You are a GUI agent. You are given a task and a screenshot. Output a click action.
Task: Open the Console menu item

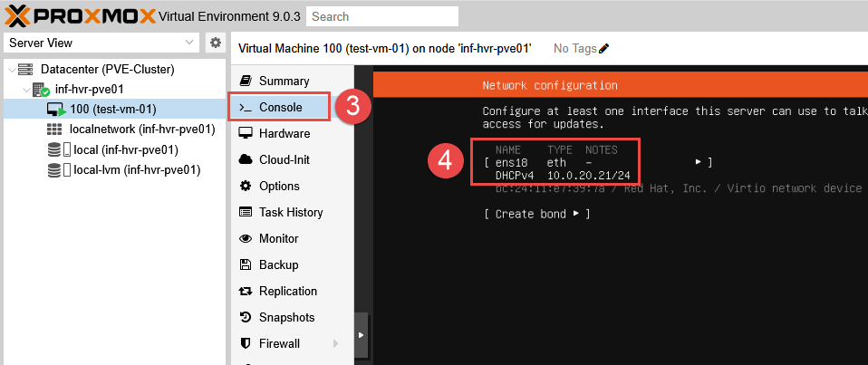279,107
